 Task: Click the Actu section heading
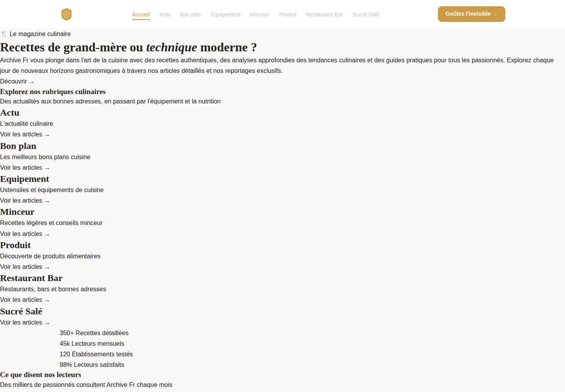(10, 113)
